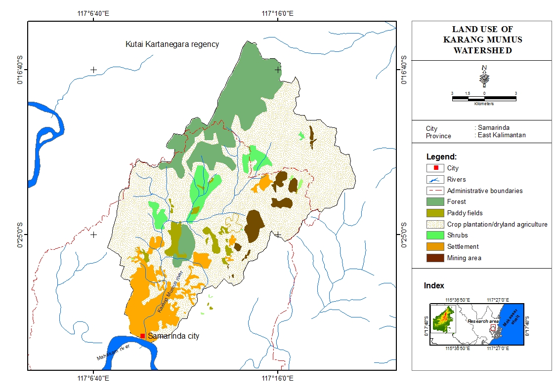
Task: Click the kilometers scale bar
Action: 484,99
